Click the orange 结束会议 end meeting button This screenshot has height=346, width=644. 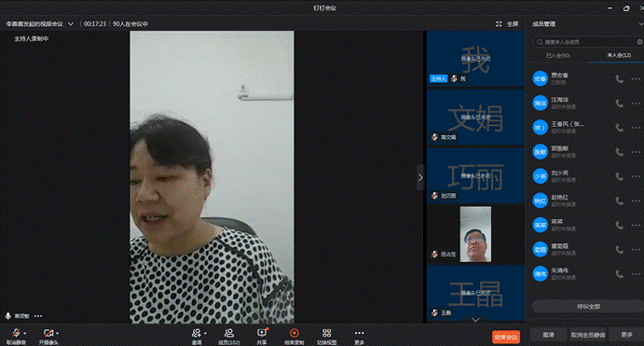[x=506, y=337]
